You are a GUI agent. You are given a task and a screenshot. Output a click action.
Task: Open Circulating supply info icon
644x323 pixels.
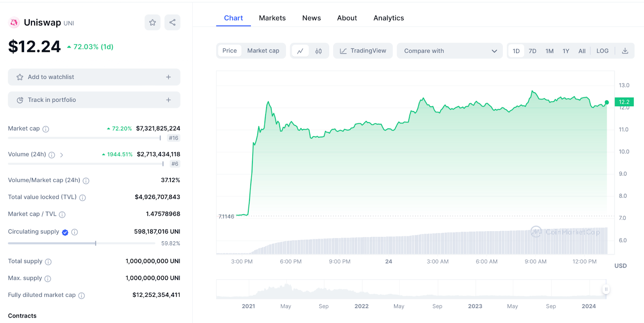74,232
